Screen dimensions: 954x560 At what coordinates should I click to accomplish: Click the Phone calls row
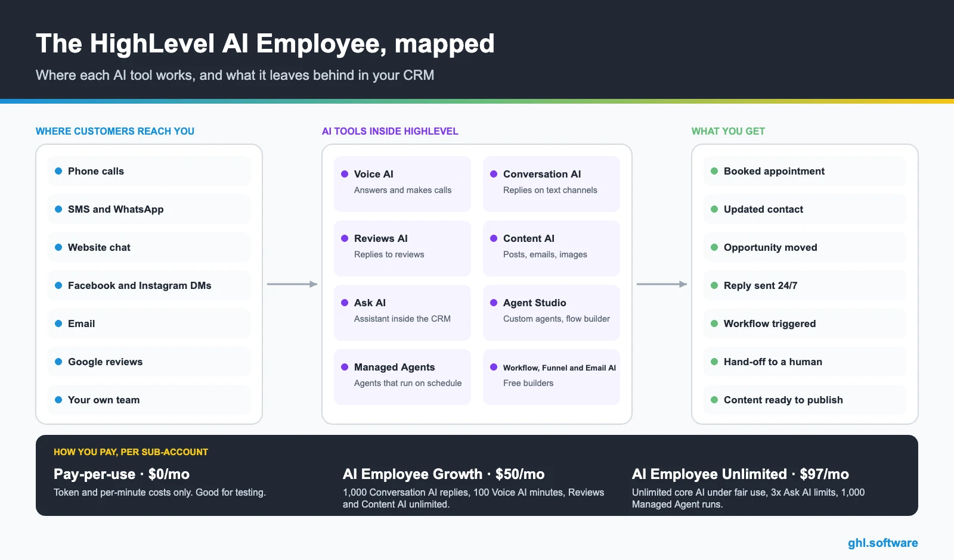(149, 171)
